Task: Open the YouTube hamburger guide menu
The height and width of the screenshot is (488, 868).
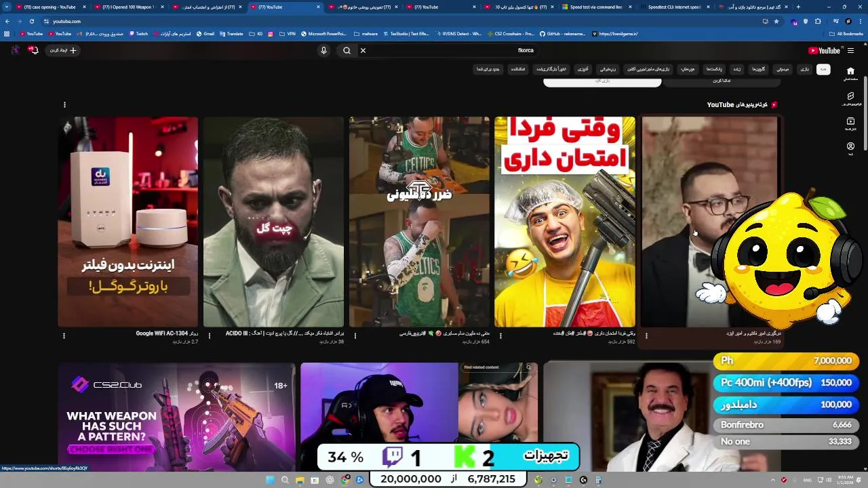Action: click(850, 50)
